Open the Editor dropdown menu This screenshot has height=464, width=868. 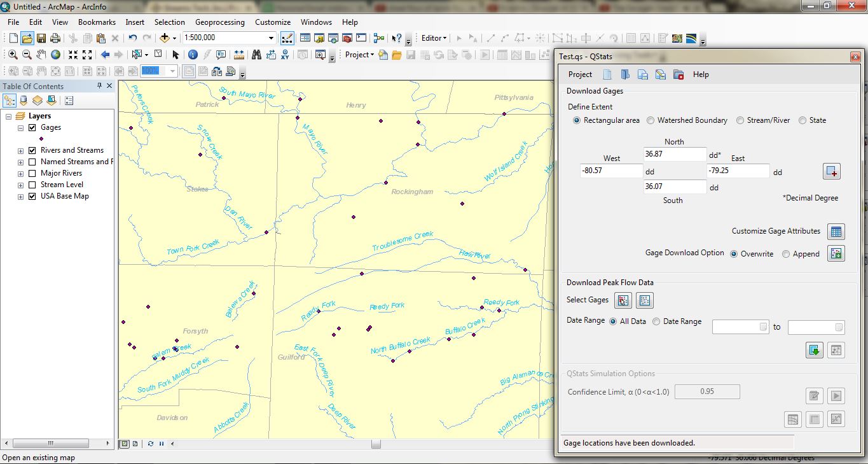[x=434, y=38]
